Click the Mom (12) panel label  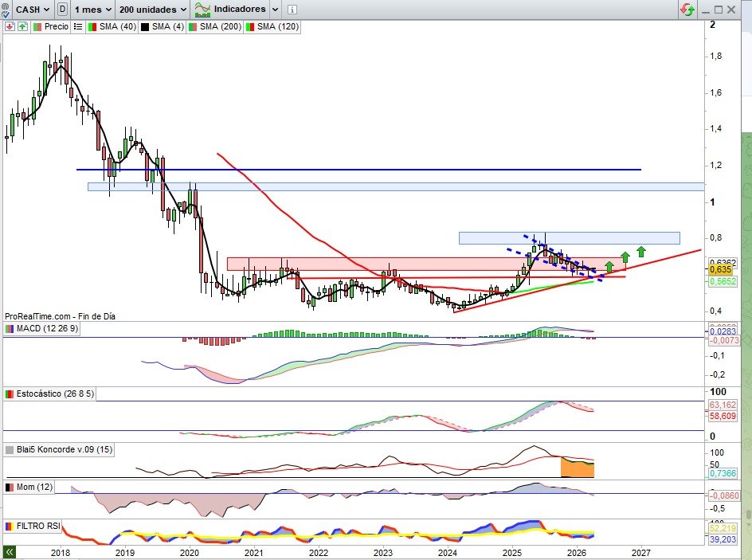[x=29, y=488]
